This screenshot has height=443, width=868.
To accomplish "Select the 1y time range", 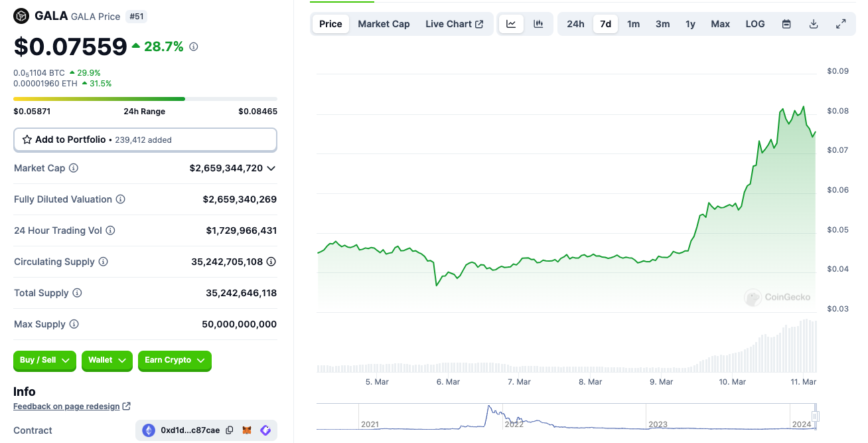I will 690,24.
